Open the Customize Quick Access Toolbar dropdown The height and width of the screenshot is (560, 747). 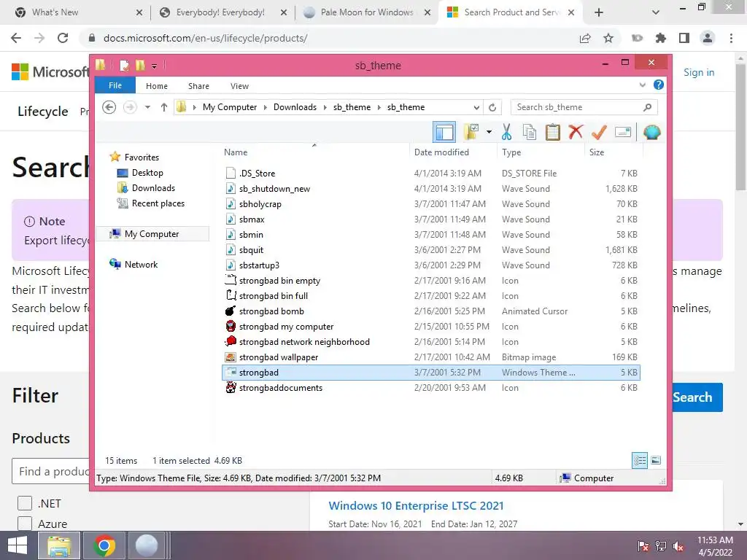[x=155, y=66]
